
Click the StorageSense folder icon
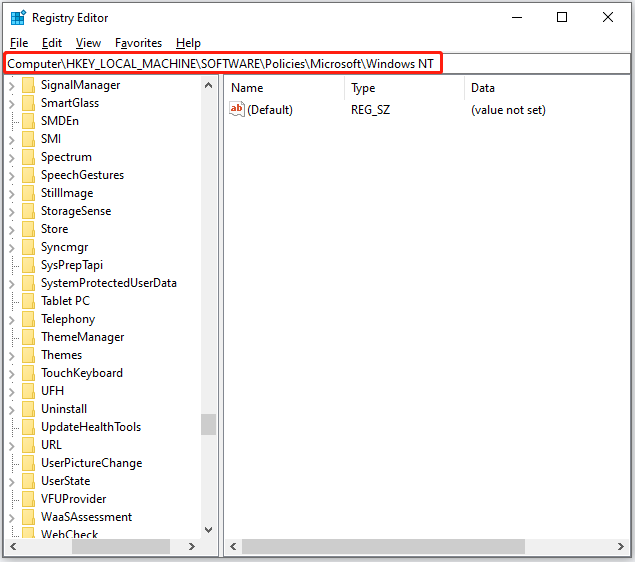[x=28, y=211]
